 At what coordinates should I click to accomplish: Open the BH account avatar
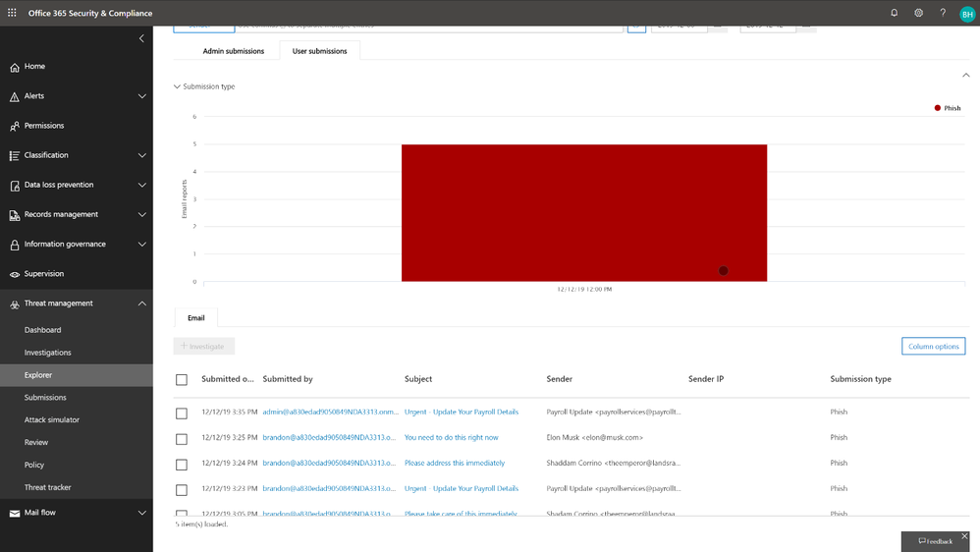pos(967,14)
